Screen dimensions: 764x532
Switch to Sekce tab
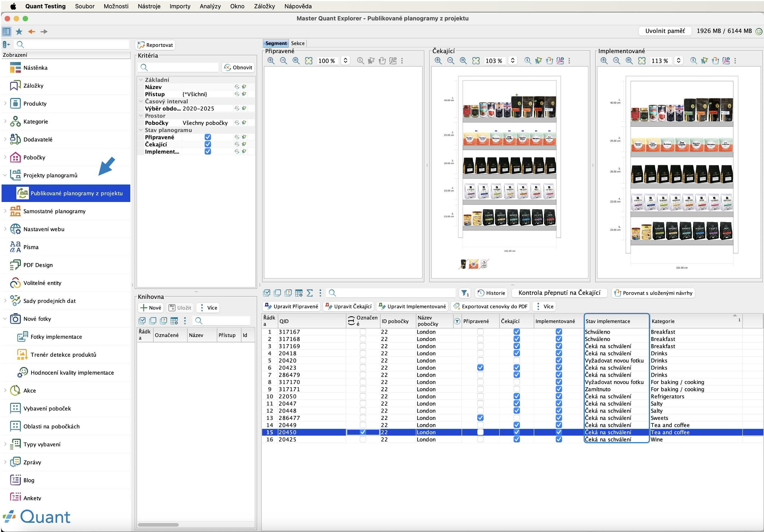point(297,43)
